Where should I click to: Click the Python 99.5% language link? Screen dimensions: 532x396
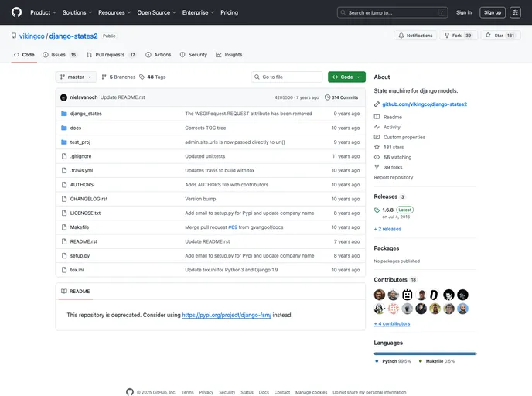coord(393,361)
